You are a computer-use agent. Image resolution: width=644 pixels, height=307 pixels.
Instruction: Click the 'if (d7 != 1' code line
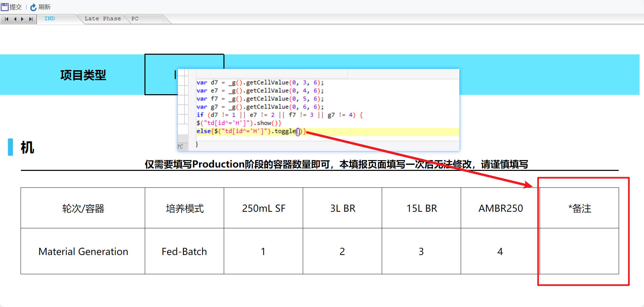tap(279, 115)
